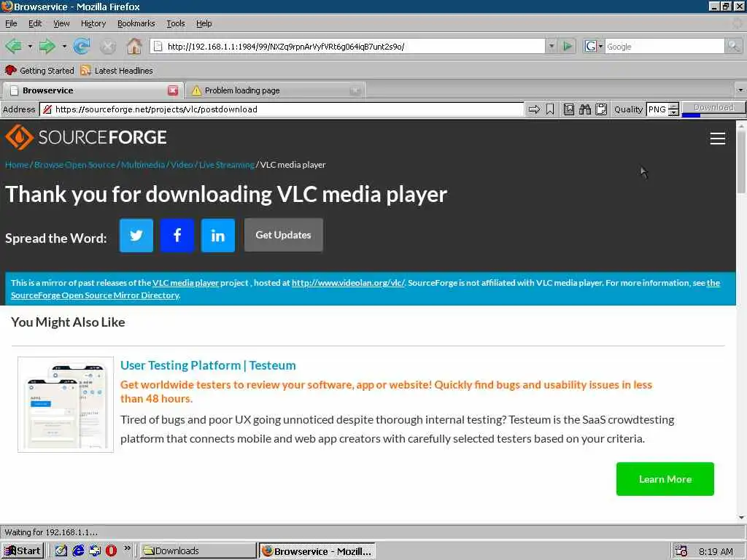Image resolution: width=747 pixels, height=560 pixels.
Task: Open the View menu
Action: (x=61, y=23)
